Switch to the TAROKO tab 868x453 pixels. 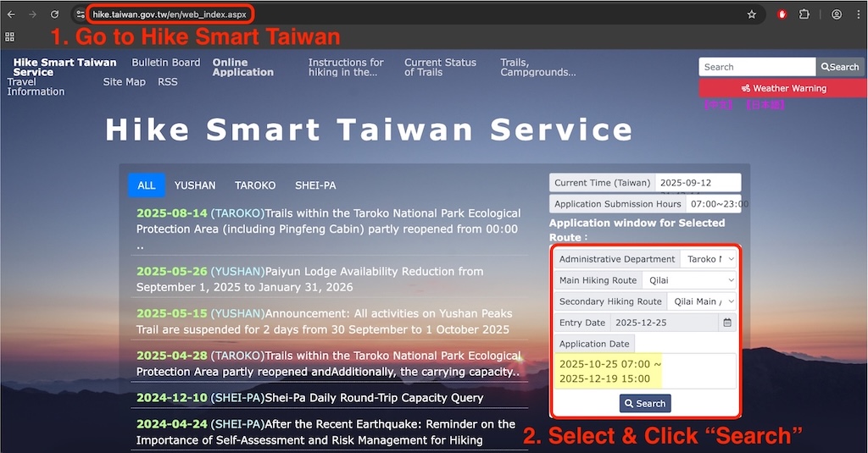pyautogui.click(x=254, y=185)
